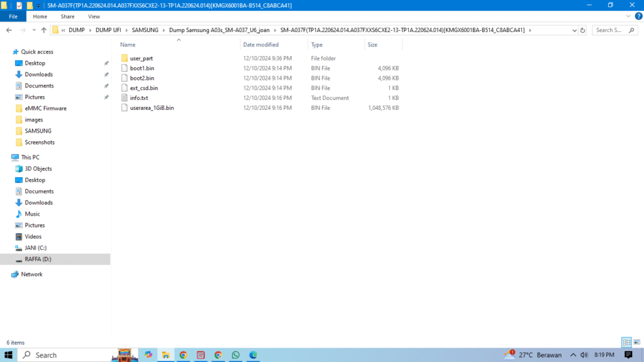The width and height of the screenshot is (644, 362).
Task: Open the SAMSUNG folder in sidebar
Action: point(38,131)
